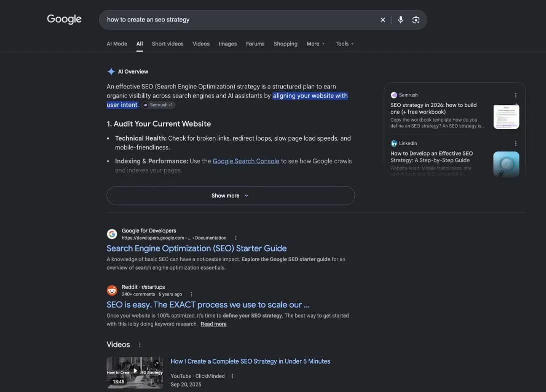Open three-dot menu beside Reddit result
This screenshot has height=392, width=546.
192,294
